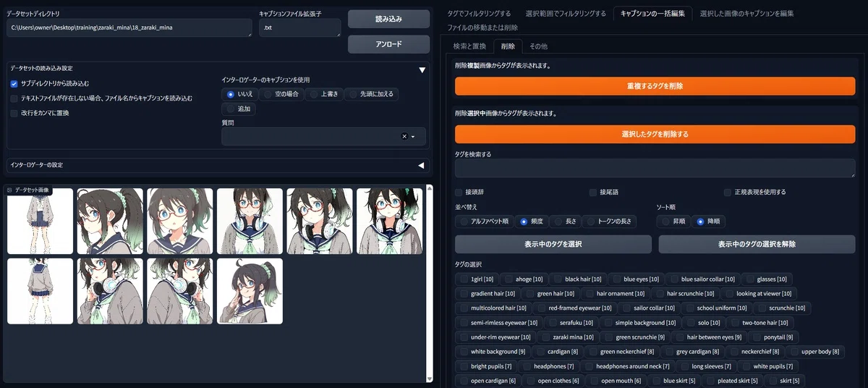The height and width of the screenshot is (388, 868).
Task: Select last thumbnail in bottom row
Action: pyautogui.click(x=250, y=291)
